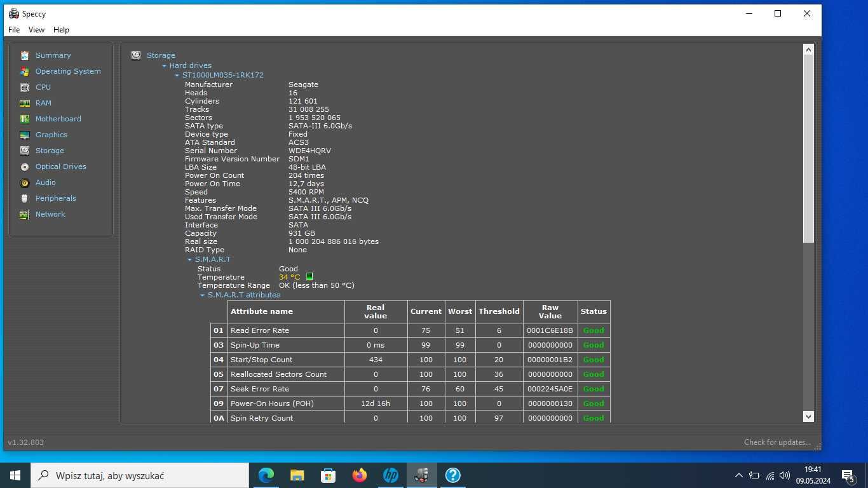This screenshot has width=868, height=488.
Task: Show hidden system tray icons
Action: click(x=738, y=475)
